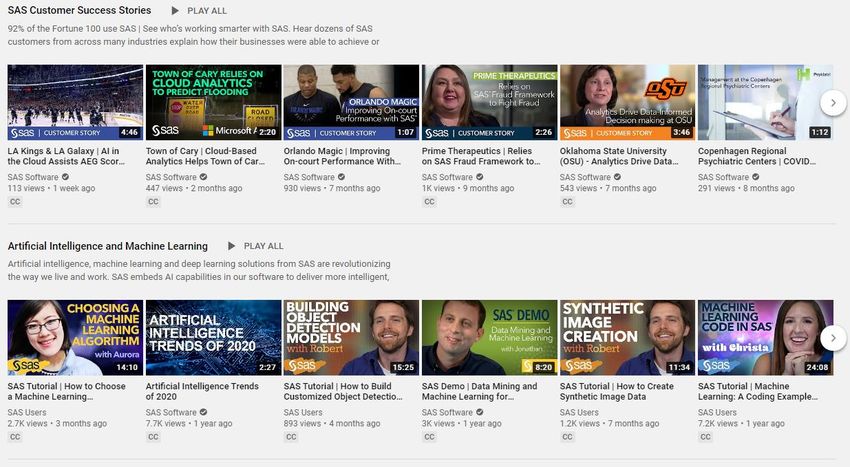Open Machine Learning Code in SAS thumbnail
This screenshot has width=850, height=467.
coord(765,338)
